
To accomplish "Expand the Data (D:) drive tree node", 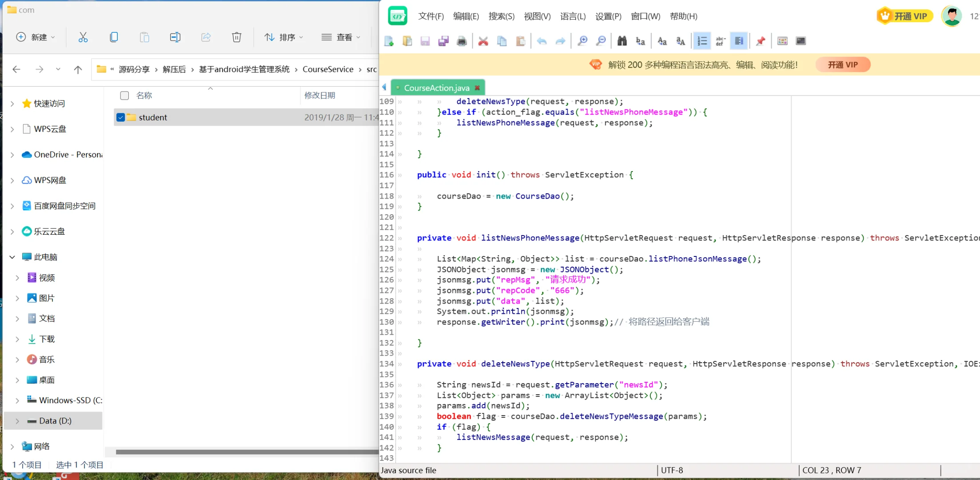I will [17, 421].
